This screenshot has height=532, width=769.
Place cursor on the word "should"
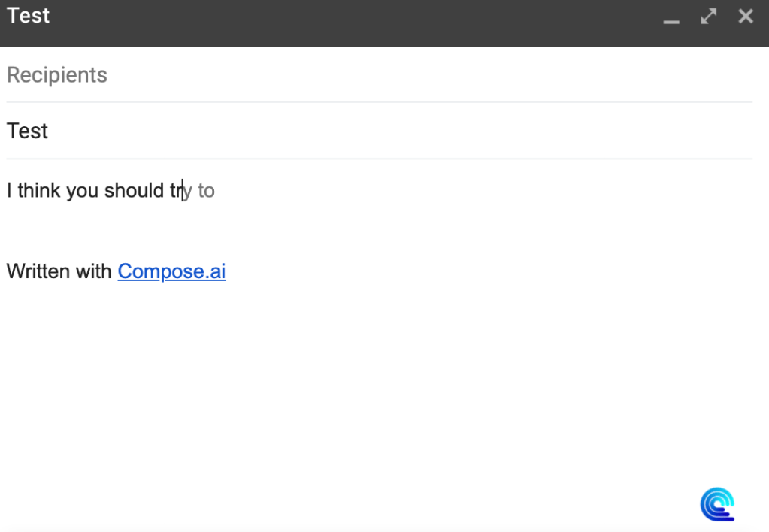tap(134, 191)
